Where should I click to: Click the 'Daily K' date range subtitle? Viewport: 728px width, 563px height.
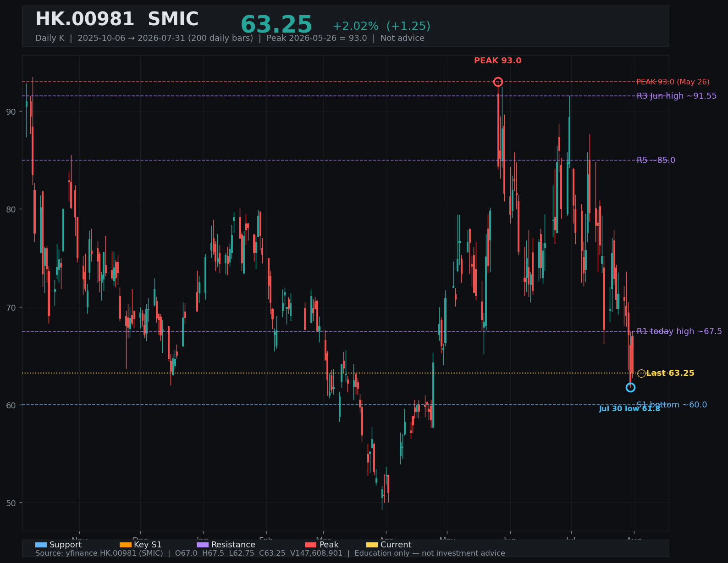point(230,38)
